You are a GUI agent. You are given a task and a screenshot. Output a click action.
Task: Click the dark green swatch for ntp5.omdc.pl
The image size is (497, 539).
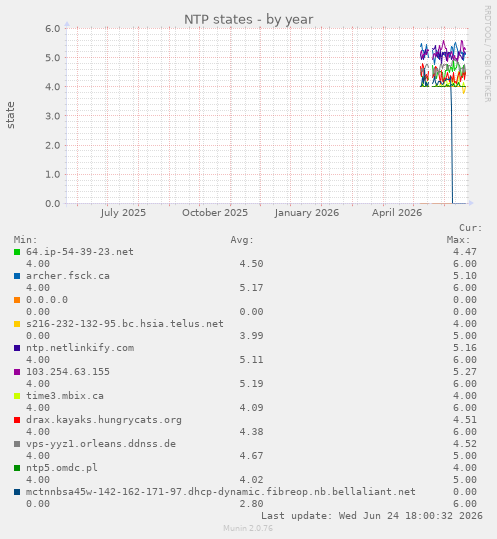[17, 468]
